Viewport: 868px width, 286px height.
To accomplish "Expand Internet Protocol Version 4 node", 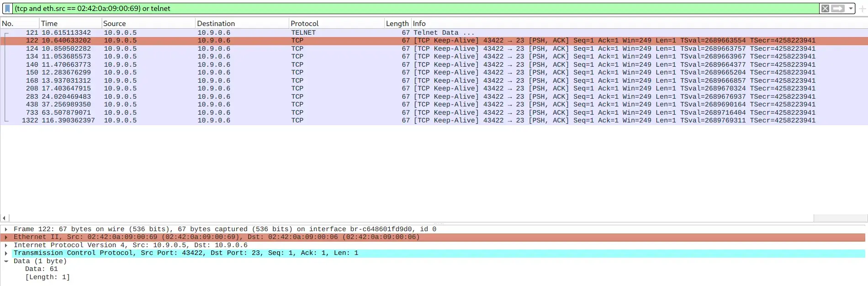I will [6, 245].
